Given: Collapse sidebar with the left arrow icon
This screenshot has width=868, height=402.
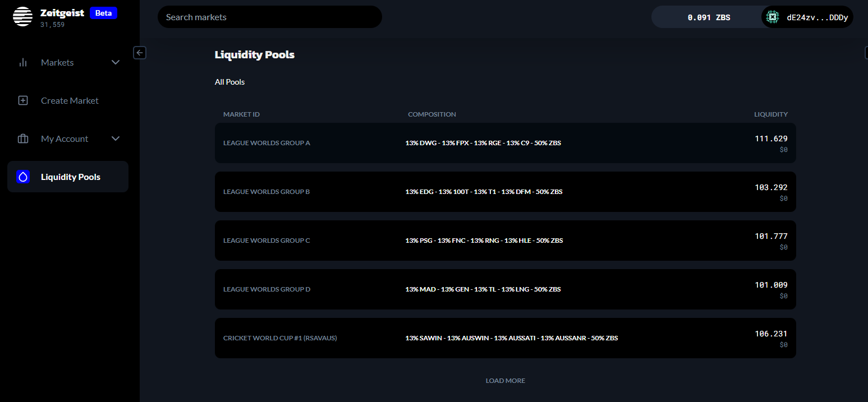Looking at the screenshot, I should pos(140,53).
